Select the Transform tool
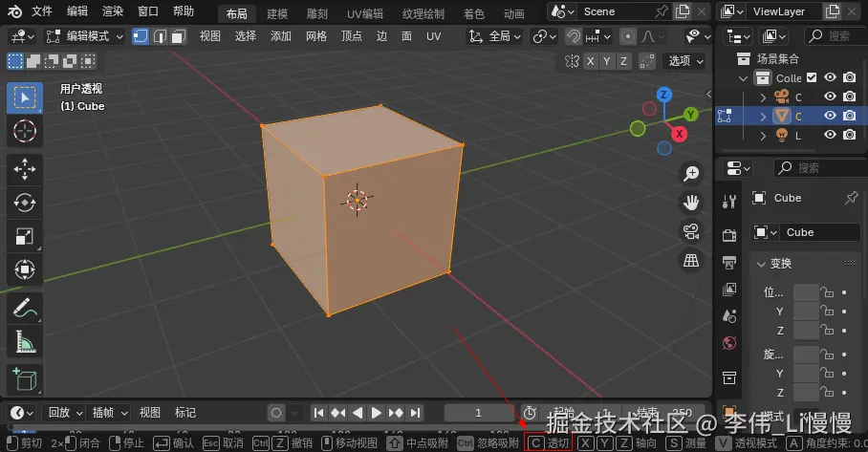 point(24,270)
